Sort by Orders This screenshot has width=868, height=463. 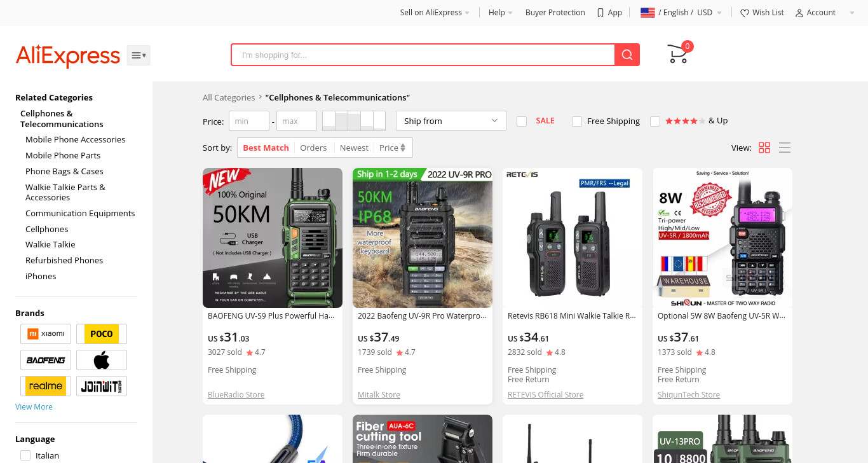(x=313, y=148)
